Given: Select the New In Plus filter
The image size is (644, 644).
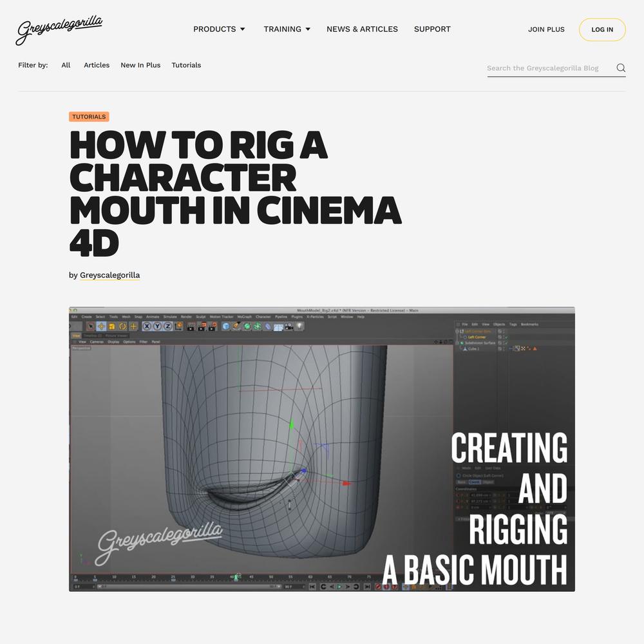Looking at the screenshot, I should click(x=140, y=65).
